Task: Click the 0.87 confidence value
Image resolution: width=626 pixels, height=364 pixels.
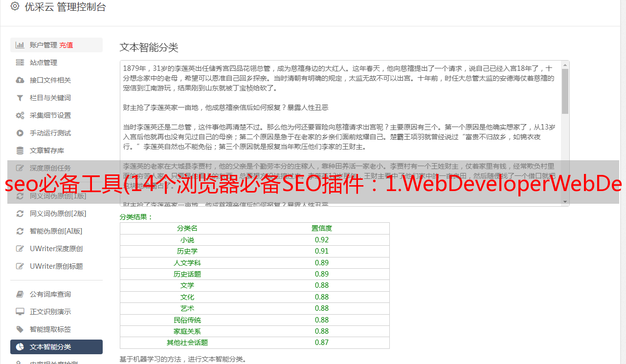Action: (x=322, y=343)
